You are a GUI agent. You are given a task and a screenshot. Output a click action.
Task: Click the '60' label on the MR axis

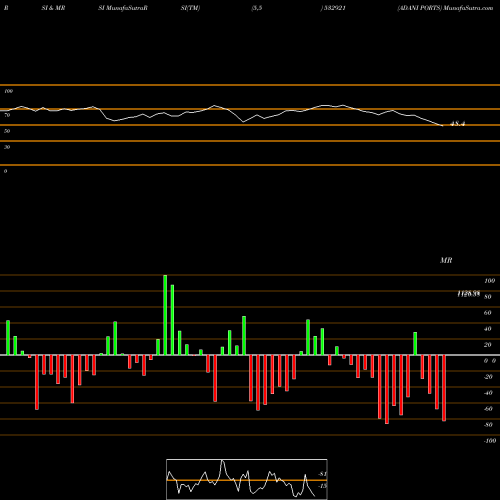(487, 313)
